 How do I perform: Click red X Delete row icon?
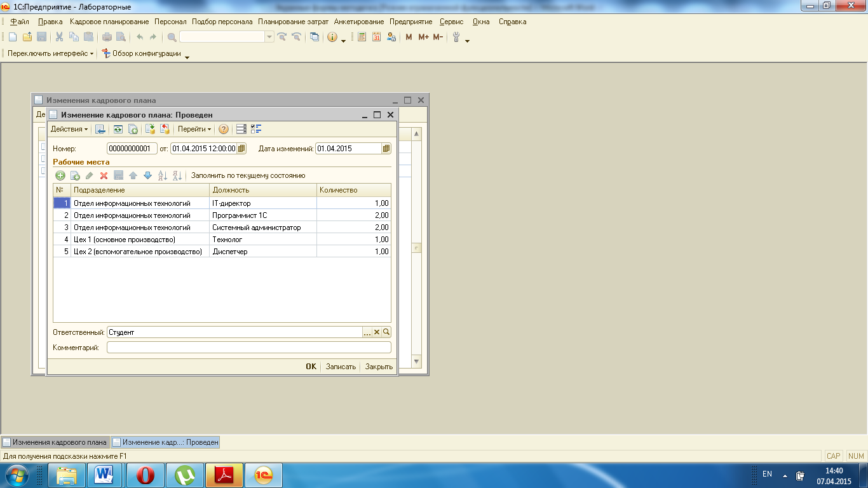tap(104, 175)
